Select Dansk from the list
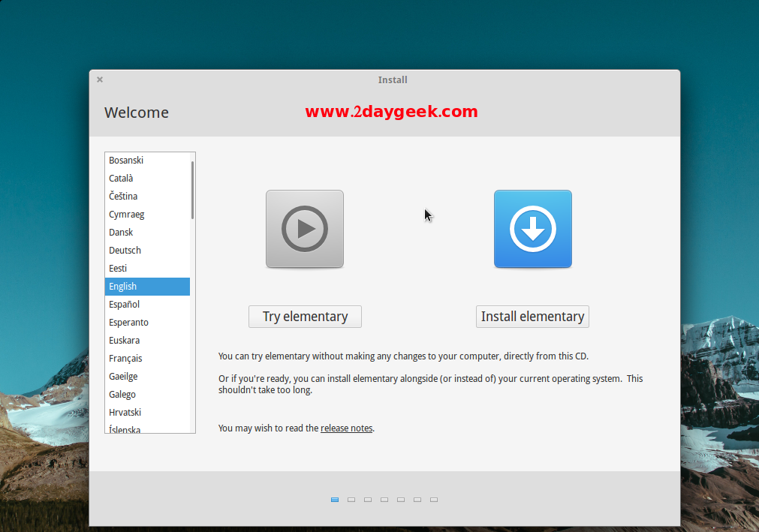The height and width of the screenshot is (532, 759). pyautogui.click(x=121, y=233)
